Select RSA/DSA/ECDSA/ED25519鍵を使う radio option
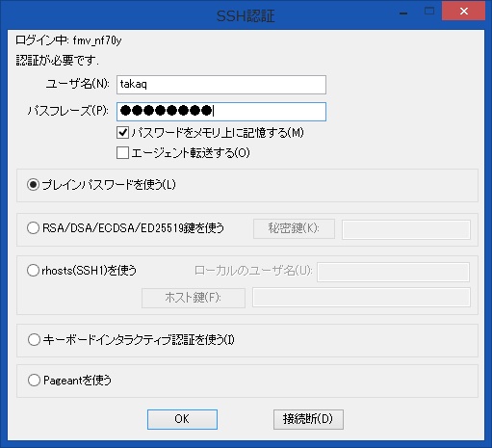 click(33, 228)
